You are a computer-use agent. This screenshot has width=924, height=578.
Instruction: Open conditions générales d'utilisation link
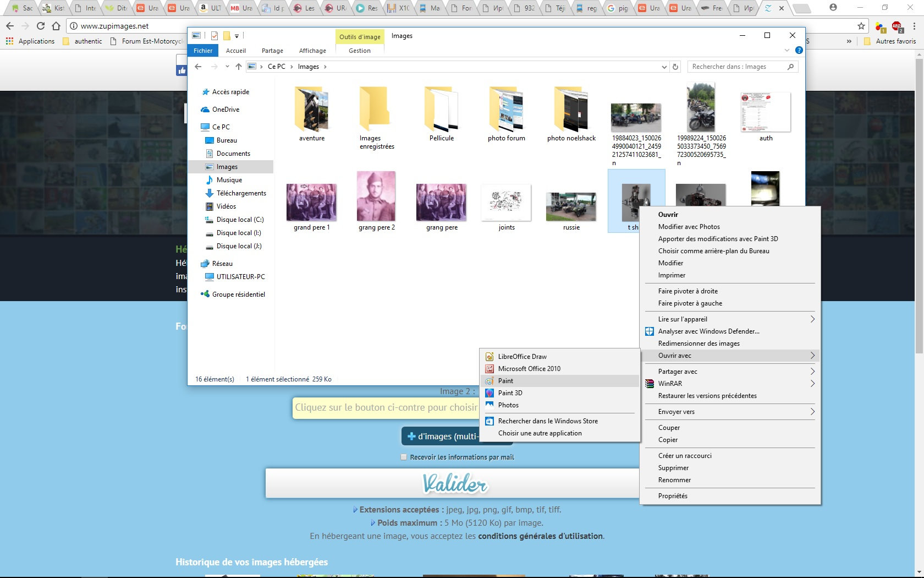[540, 536]
